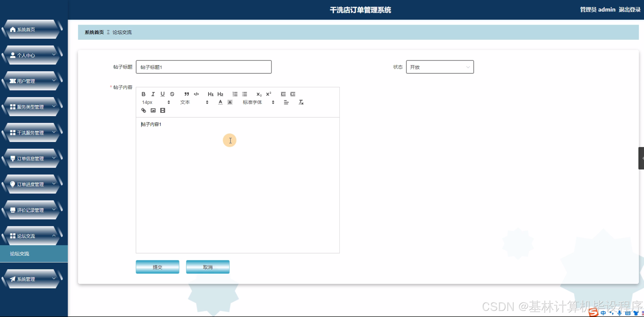
Task: Toggle italic formatting in editor
Action: 153,94
